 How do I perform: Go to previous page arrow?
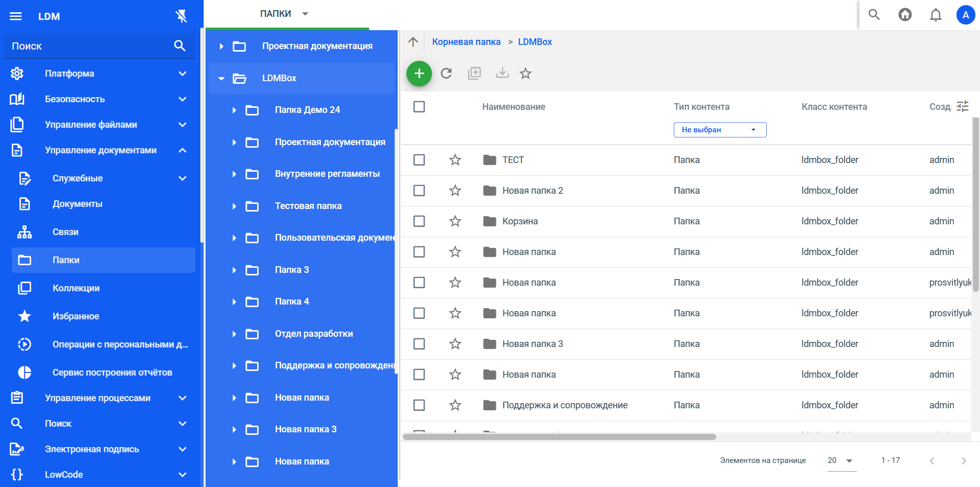point(932,460)
